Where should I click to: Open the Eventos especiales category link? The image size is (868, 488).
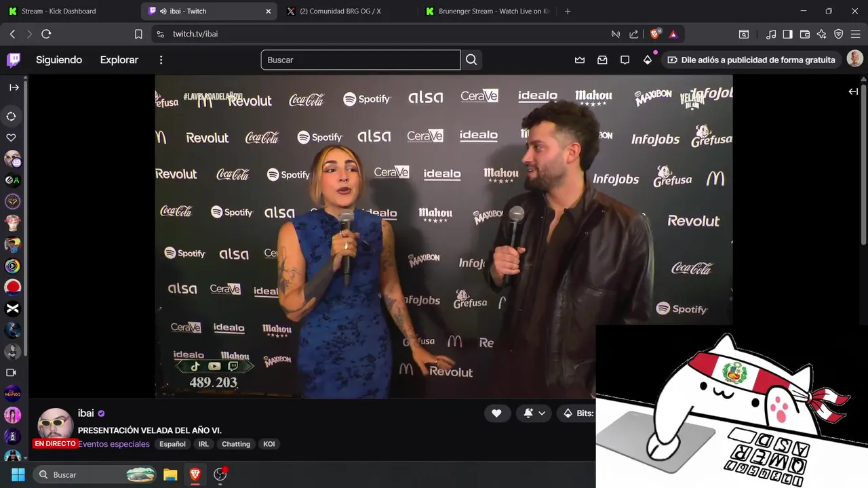pyautogui.click(x=114, y=444)
